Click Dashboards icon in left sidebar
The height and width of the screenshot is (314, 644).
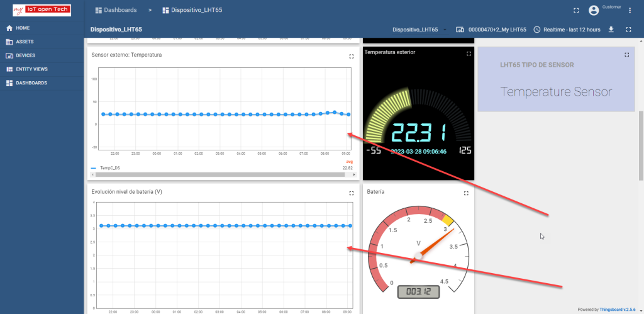tap(9, 83)
